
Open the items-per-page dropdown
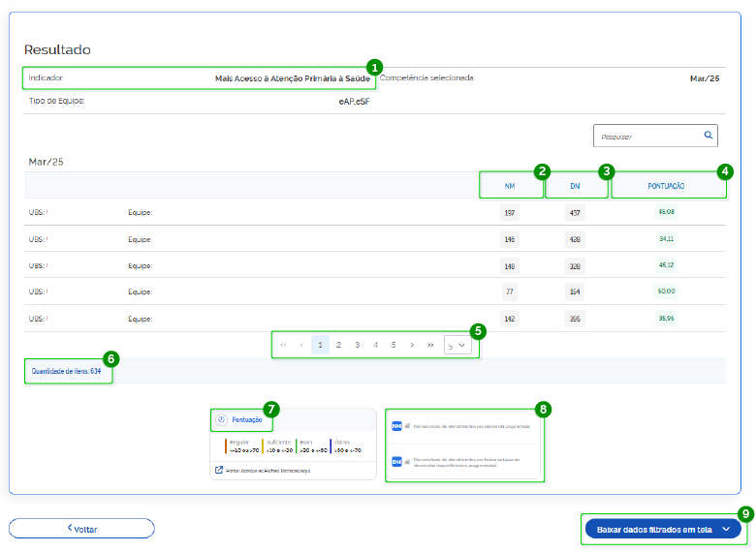(x=456, y=345)
